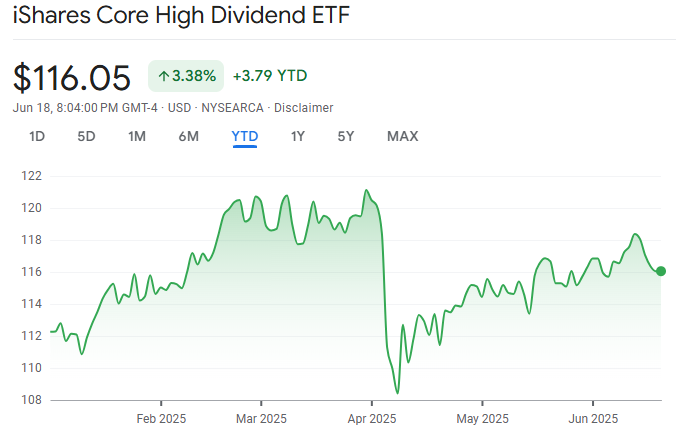The height and width of the screenshot is (432, 676).
Task: Show the 5Y price history
Action: [346, 137]
